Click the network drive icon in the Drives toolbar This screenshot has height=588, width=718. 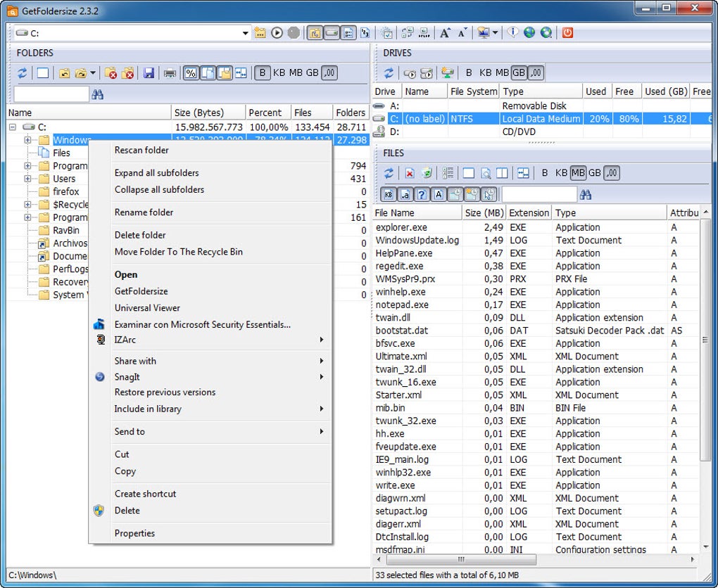point(448,72)
